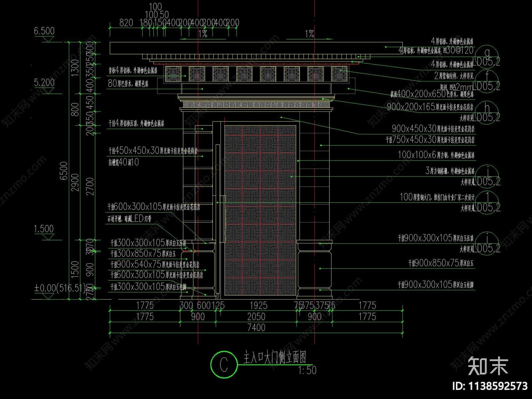Click the 2厚紫铜纹样 annotation
Screen dimensions: 532x399
[x=454, y=75]
